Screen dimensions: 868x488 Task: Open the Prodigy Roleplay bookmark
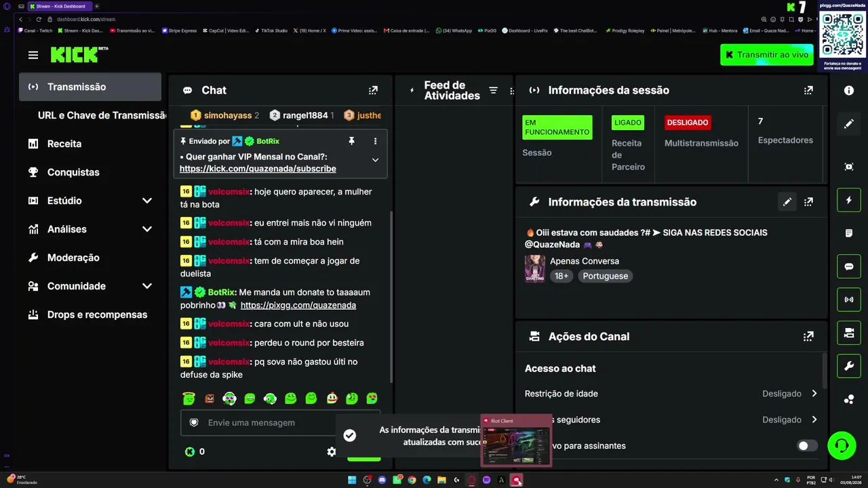(x=625, y=30)
